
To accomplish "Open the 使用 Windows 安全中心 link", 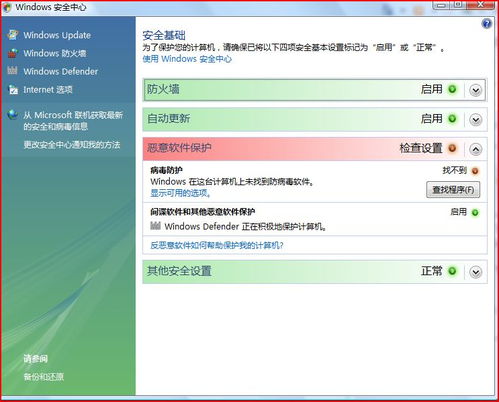I will pos(187,59).
